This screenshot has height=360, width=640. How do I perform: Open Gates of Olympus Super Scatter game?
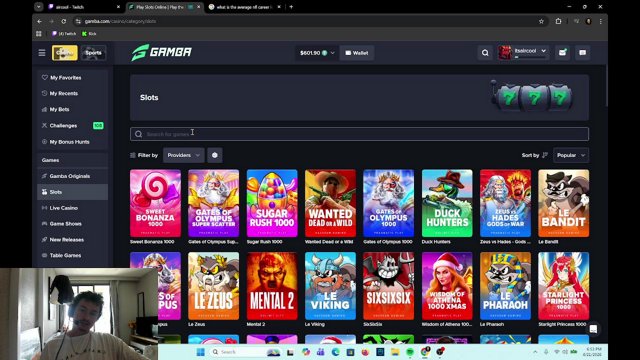tap(213, 203)
